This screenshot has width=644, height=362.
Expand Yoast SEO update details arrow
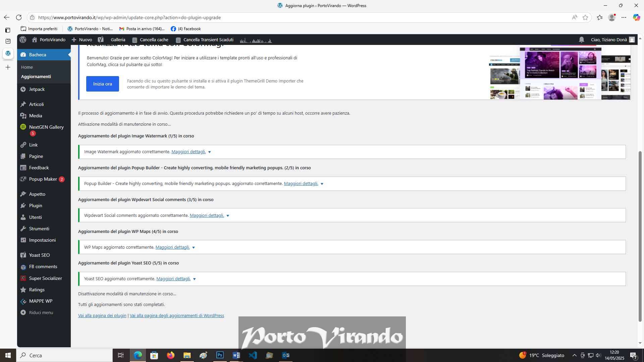[194, 279]
